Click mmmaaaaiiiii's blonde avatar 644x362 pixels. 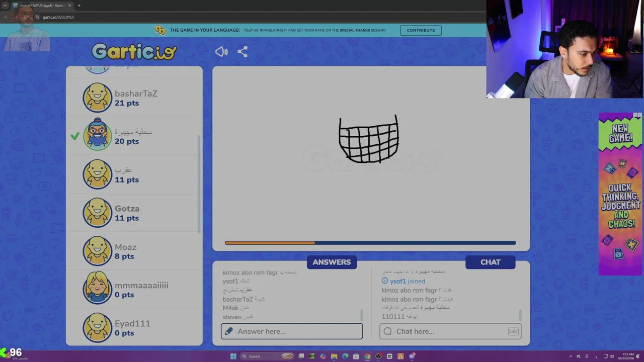97,289
